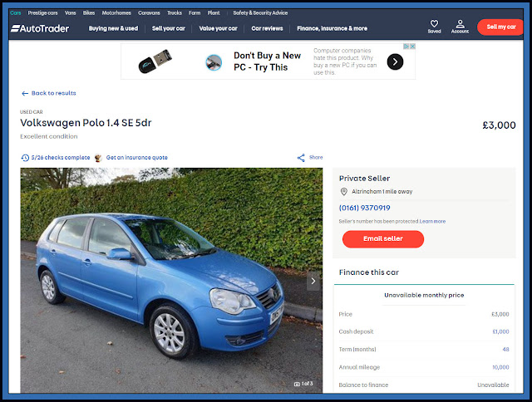Click the Don't Buy a New PC ad
Image resolution: width=532 pixels, height=402 pixels.
coord(268,61)
